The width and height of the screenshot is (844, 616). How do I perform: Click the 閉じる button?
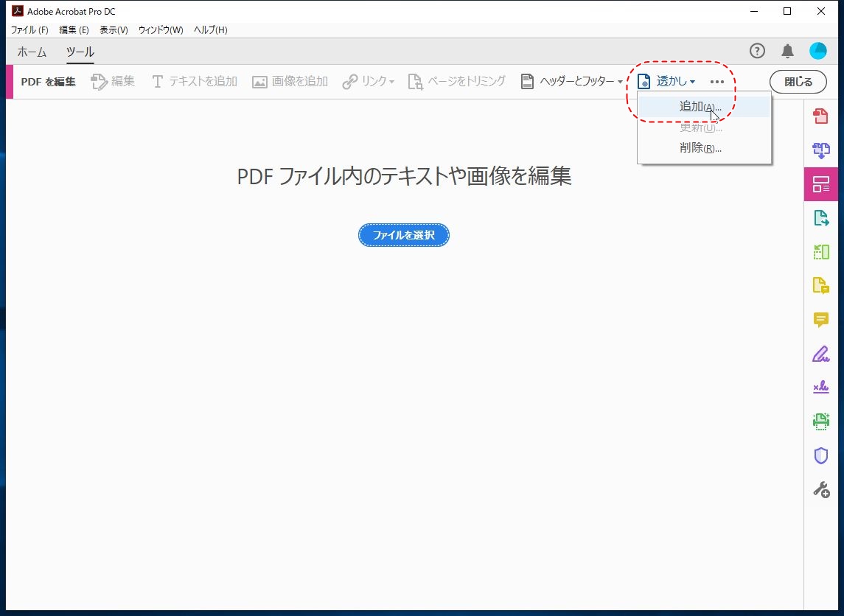pos(798,82)
